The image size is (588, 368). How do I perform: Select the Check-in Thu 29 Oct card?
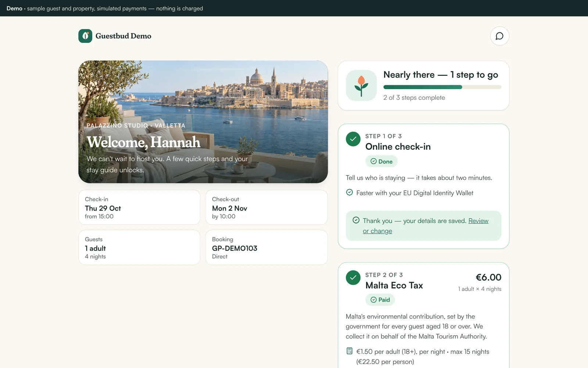pos(139,208)
